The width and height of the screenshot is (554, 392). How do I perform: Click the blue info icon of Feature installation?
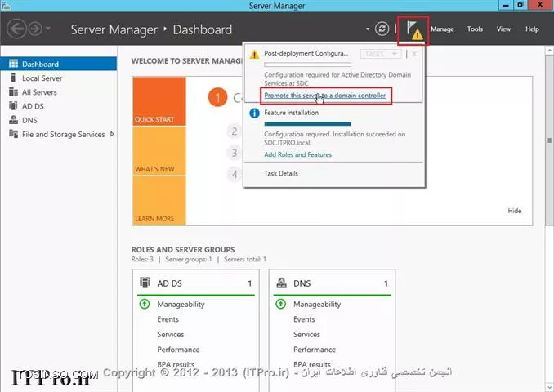254,113
